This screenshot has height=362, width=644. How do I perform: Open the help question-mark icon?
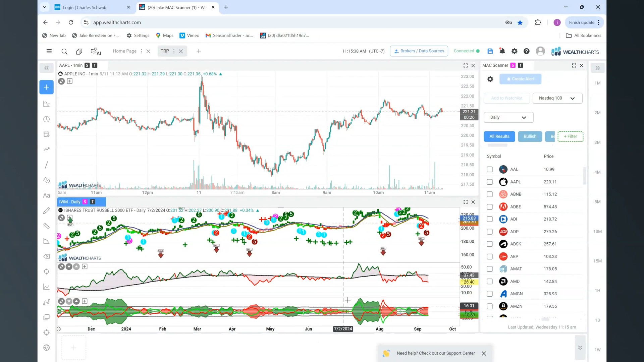click(527, 51)
